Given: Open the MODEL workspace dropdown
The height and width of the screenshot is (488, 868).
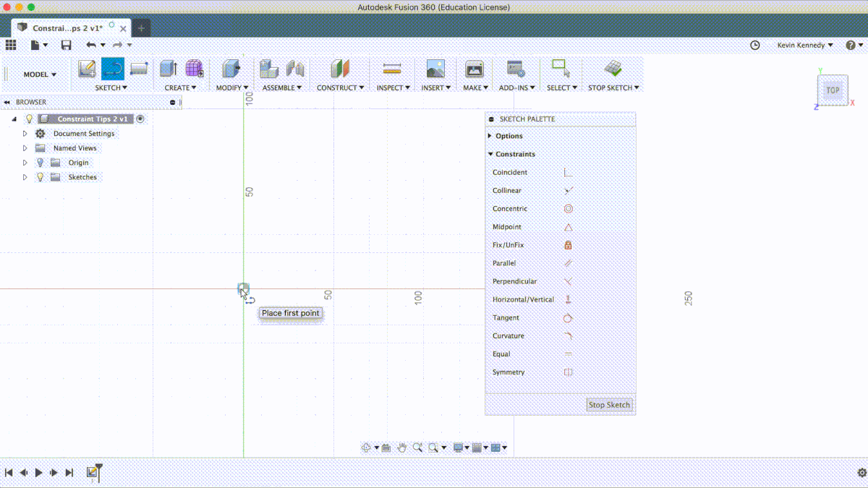Looking at the screenshot, I should tap(40, 74).
